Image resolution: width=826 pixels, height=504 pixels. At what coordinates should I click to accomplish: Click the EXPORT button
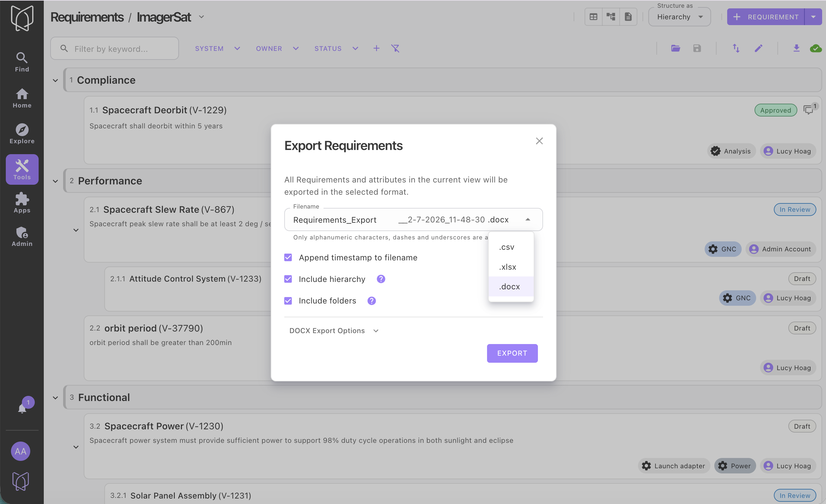[512, 353]
